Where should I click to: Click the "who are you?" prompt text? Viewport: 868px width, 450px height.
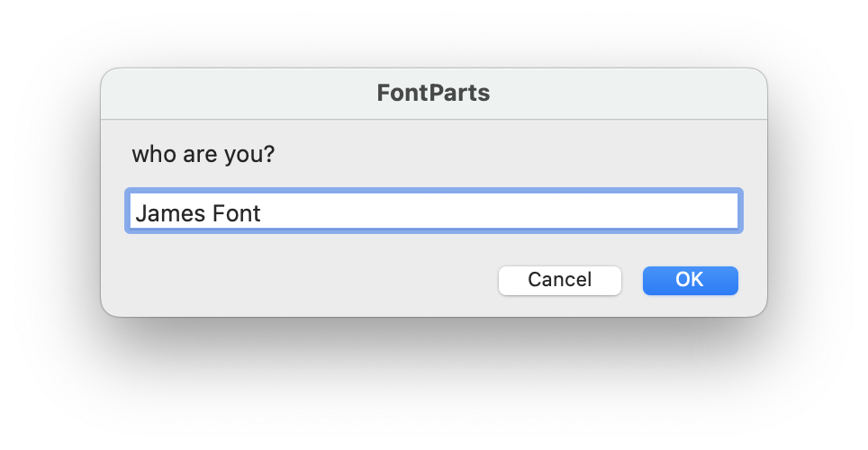(x=203, y=154)
